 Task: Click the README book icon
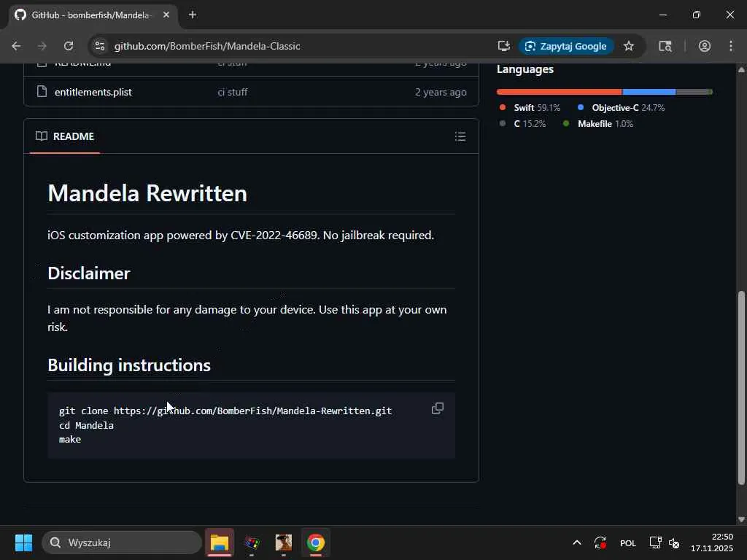point(42,136)
